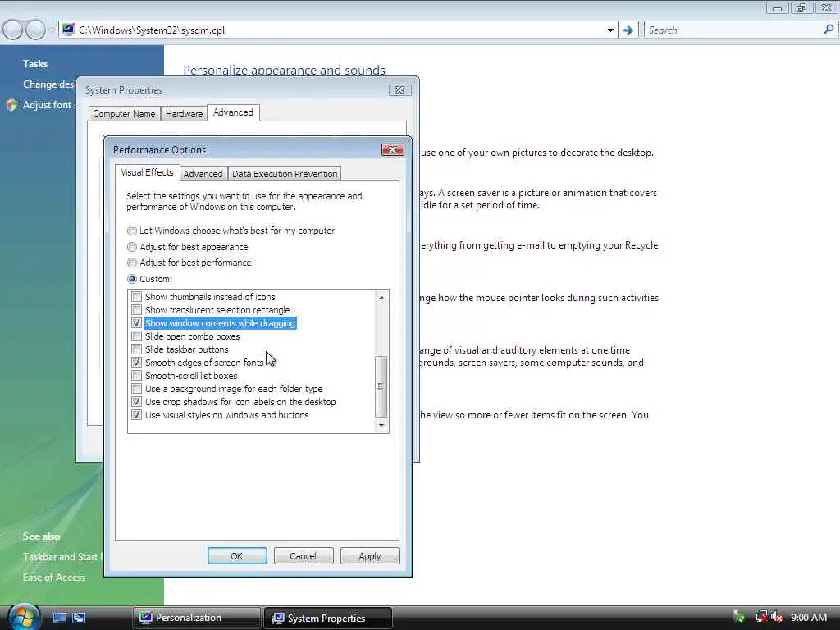Viewport: 840px width, 630px height.
Task: Open Computer Name tab in System Properties
Action: click(125, 113)
